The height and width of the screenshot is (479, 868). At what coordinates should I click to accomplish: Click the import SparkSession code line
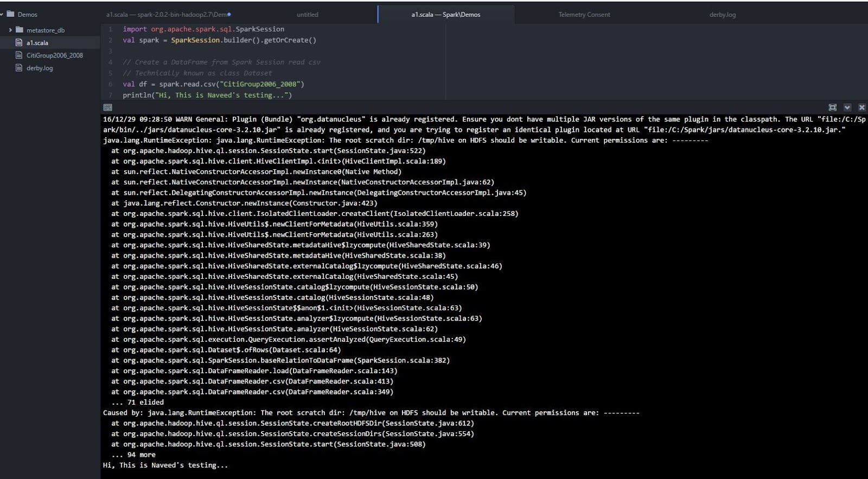point(203,29)
